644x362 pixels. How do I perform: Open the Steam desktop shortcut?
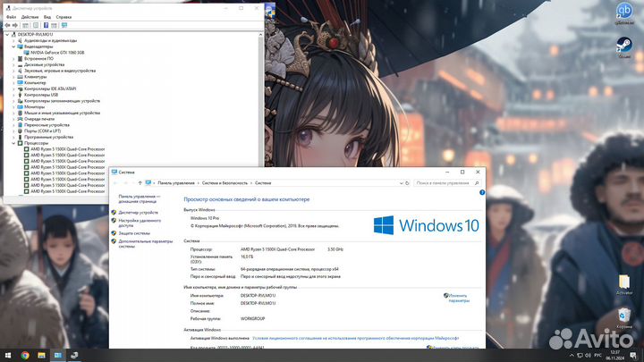click(624, 44)
